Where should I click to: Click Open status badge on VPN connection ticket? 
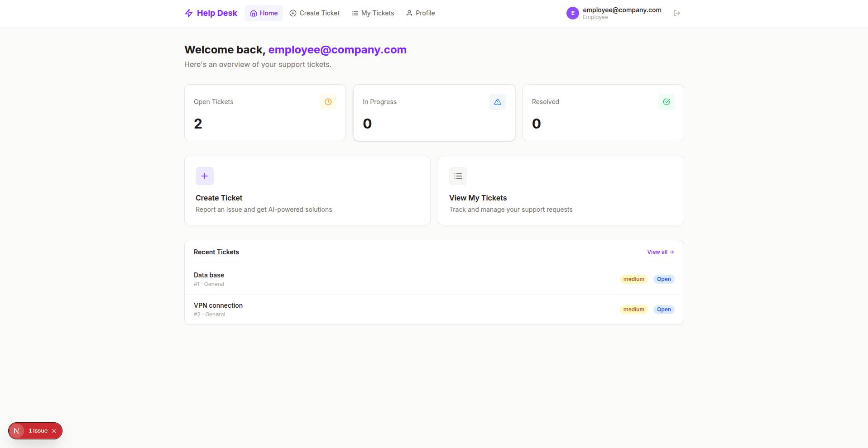click(664, 310)
